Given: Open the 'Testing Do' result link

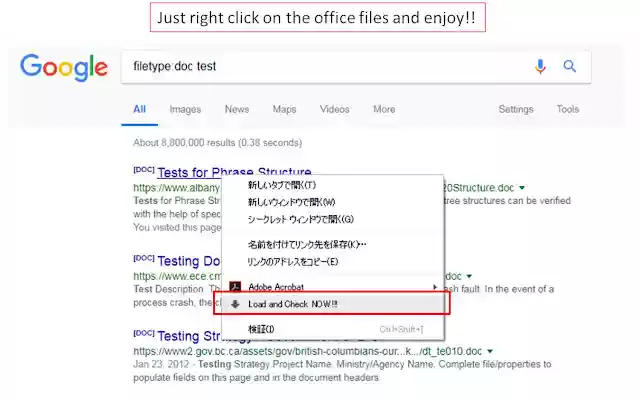Looking at the screenshot, I should pyautogui.click(x=189, y=261).
